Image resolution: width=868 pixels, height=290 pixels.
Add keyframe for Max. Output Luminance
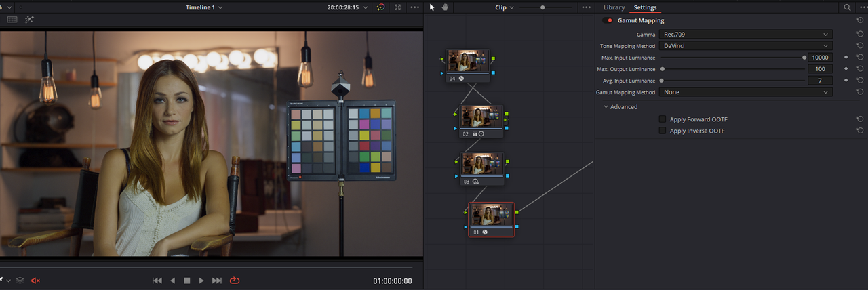(x=846, y=69)
